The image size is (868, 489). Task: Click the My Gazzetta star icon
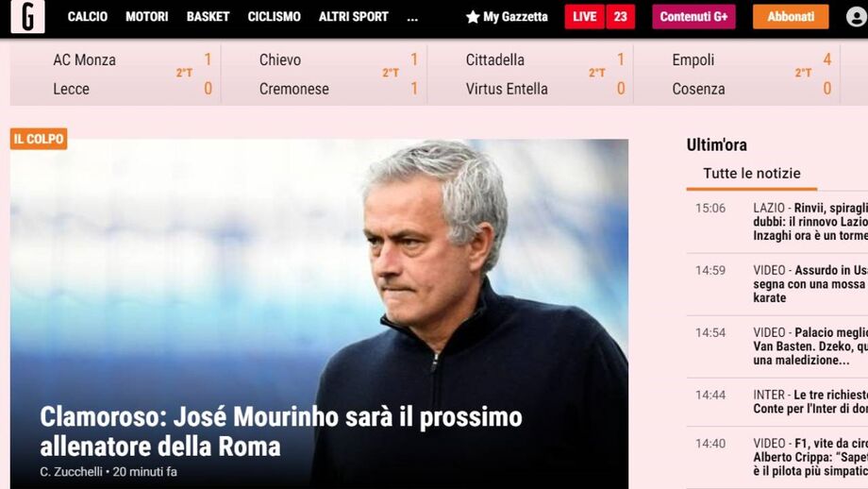click(x=472, y=17)
